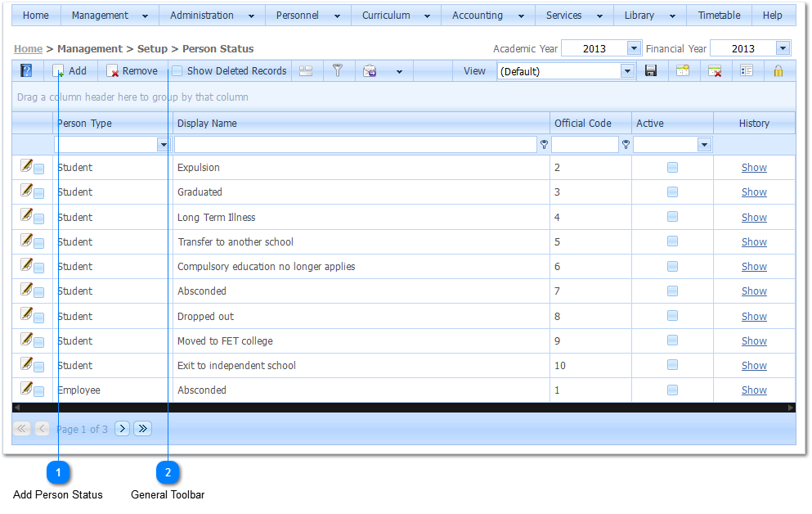Edit the Dropped out row pencil icon
812x514 pixels.
point(26,314)
